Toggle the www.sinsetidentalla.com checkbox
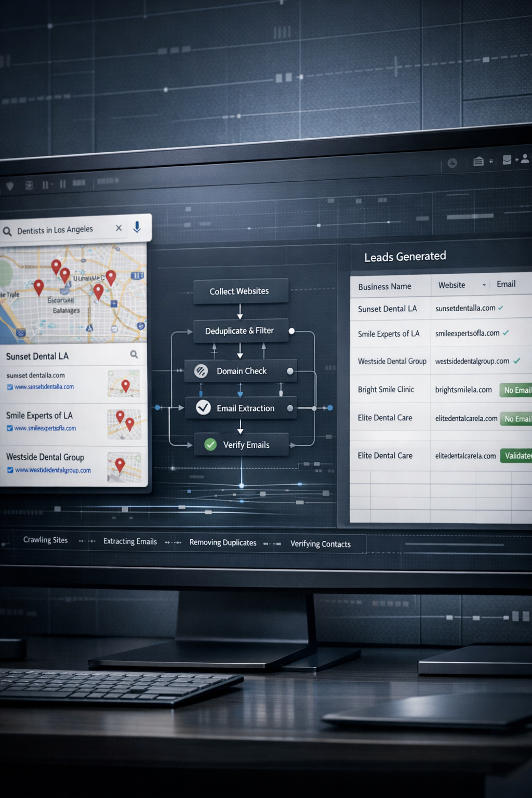This screenshot has width=532, height=798. [x=10, y=387]
